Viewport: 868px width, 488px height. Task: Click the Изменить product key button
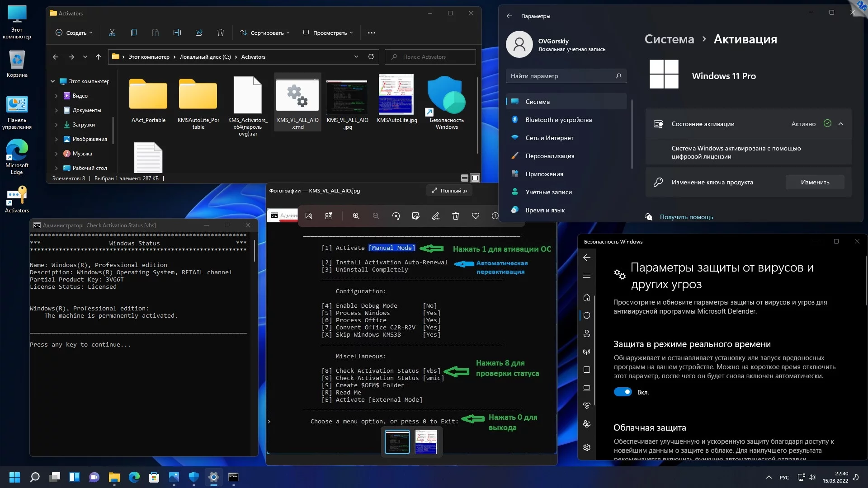point(815,183)
